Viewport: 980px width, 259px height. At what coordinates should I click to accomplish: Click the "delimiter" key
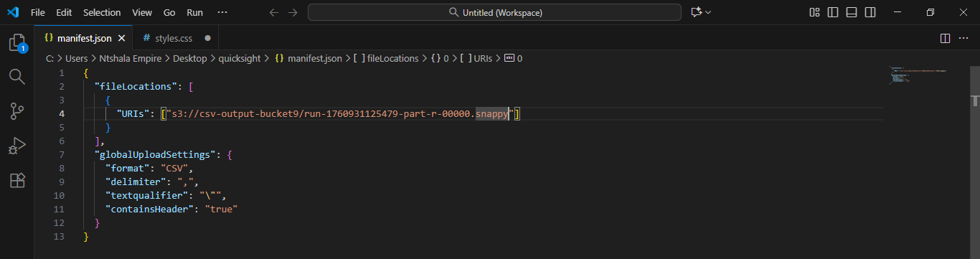tap(136, 182)
